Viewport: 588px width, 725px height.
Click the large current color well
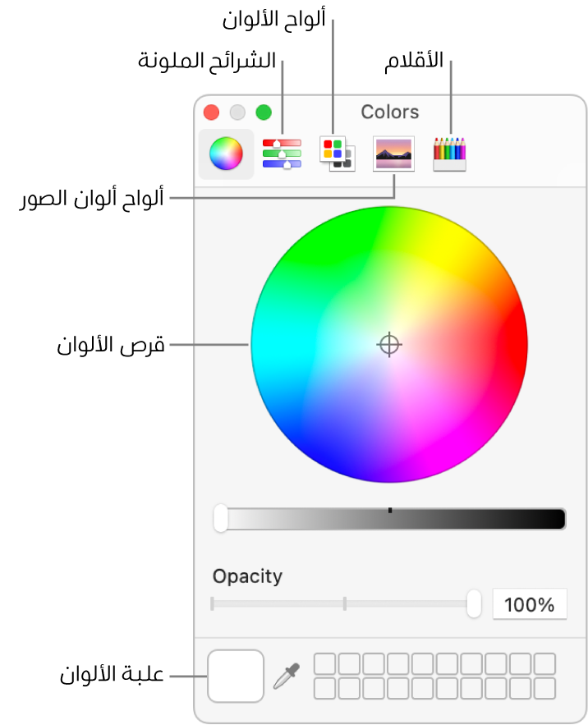(x=236, y=676)
